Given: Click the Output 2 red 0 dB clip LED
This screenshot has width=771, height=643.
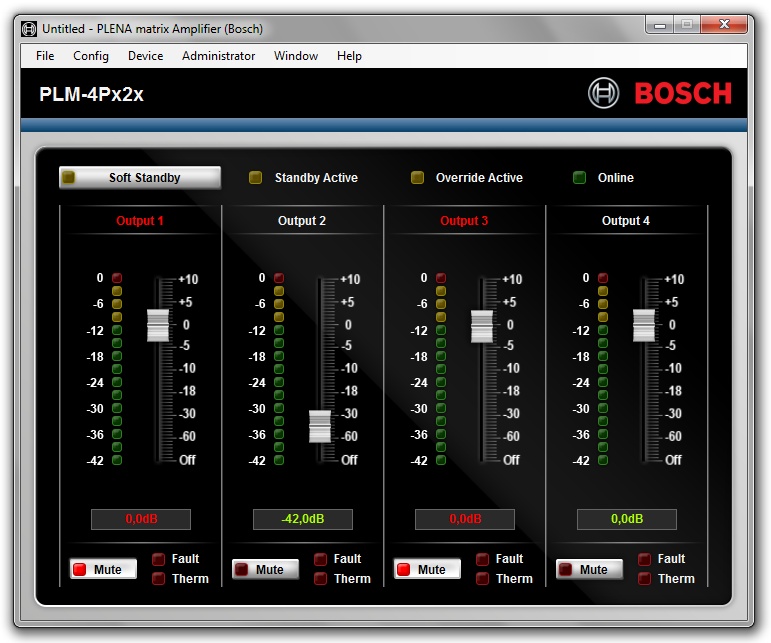Looking at the screenshot, I should click(279, 278).
